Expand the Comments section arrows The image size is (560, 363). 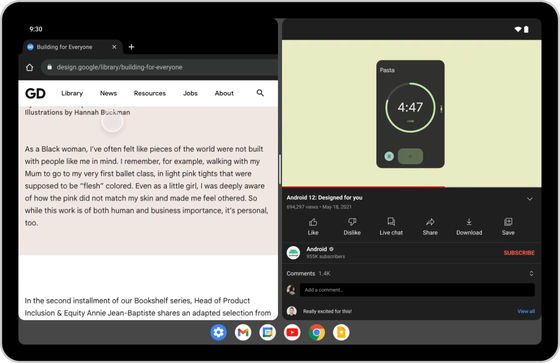(x=531, y=273)
